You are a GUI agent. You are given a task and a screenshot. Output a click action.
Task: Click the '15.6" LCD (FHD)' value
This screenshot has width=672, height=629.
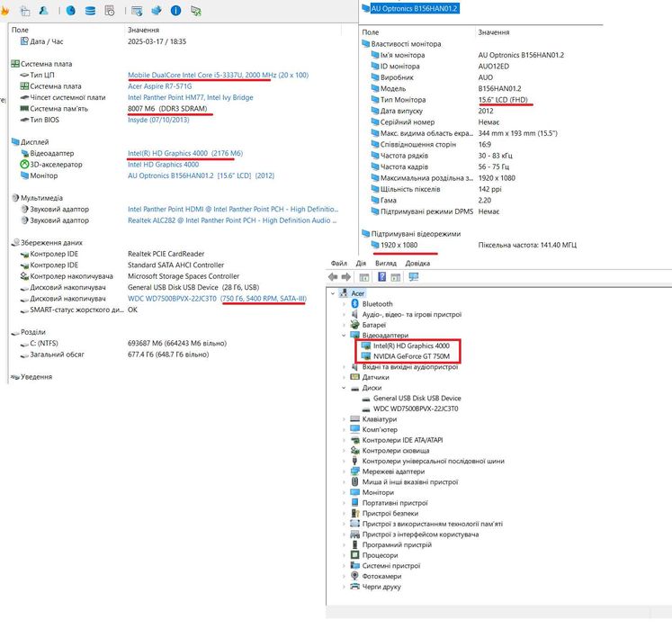point(503,100)
